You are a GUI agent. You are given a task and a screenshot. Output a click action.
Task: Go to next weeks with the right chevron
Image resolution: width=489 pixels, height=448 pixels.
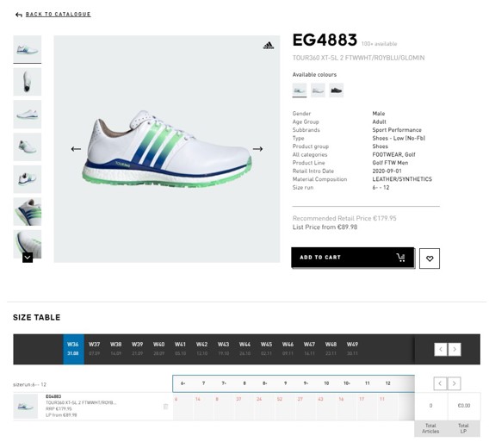455,349
